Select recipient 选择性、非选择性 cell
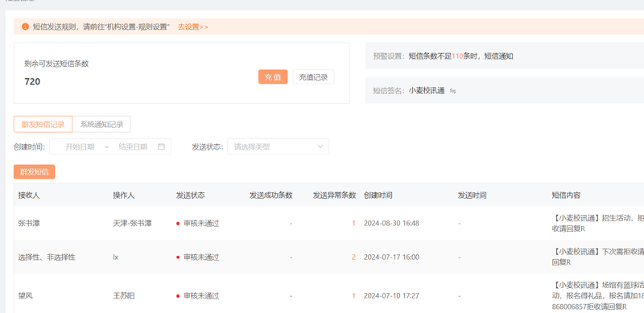 (x=47, y=257)
